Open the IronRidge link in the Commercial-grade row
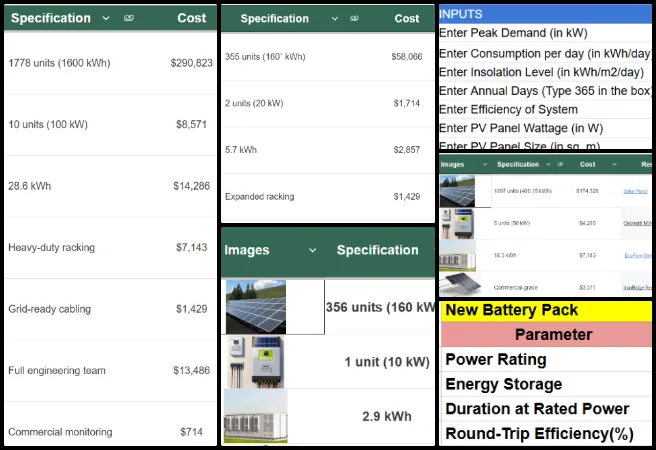656x450 pixels. coord(637,288)
